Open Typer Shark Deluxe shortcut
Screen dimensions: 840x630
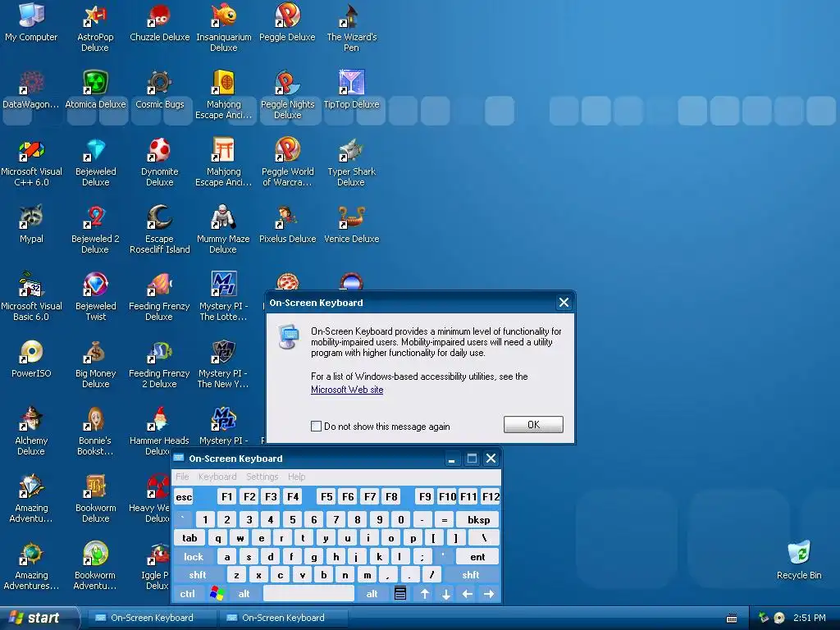pyautogui.click(x=351, y=162)
